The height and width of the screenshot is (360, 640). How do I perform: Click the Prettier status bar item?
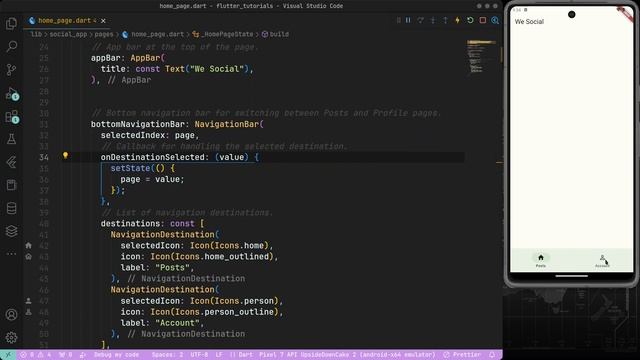click(462, 355)
